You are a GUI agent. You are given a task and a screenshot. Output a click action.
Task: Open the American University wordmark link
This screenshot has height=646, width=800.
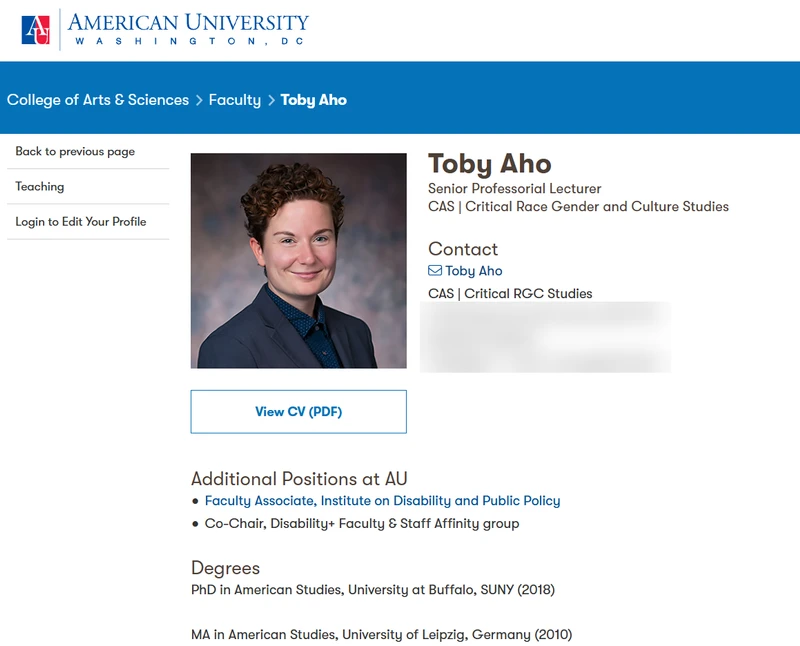pos(188,30)
